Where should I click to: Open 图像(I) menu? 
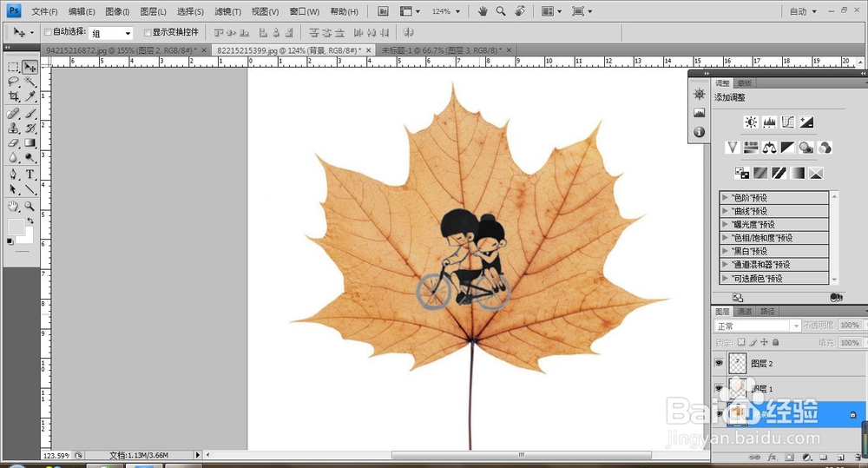pos(117,11)
